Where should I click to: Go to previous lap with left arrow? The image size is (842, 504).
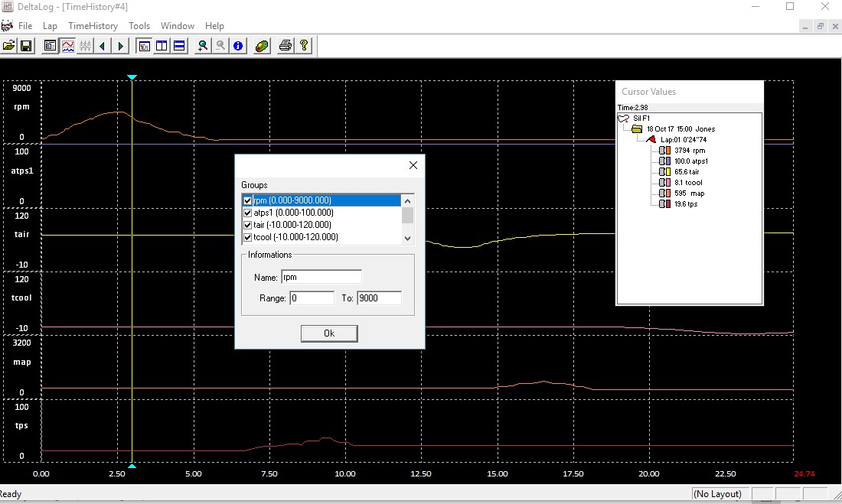103,46
